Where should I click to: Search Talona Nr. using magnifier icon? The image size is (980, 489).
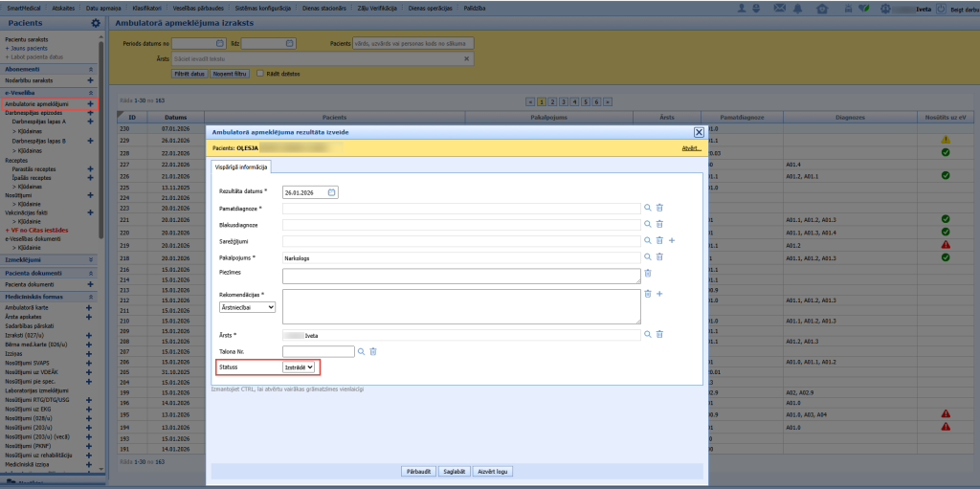tap(361, 351)
